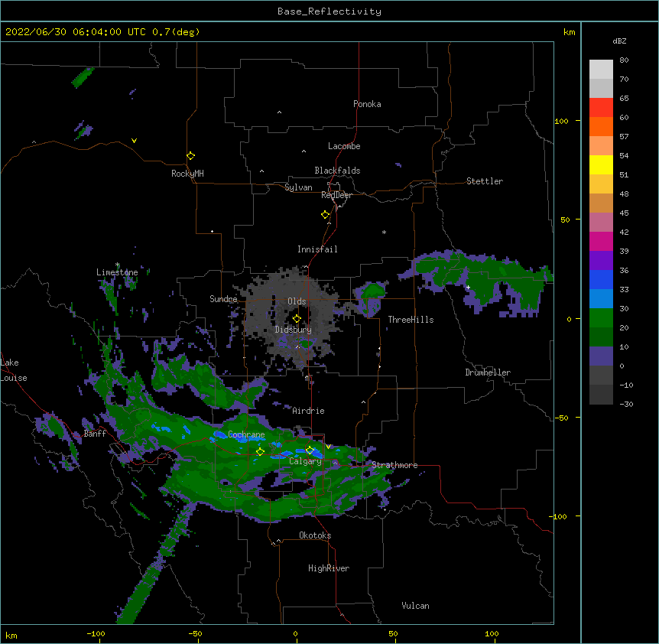Click the Calgary city label

tap(305, 461)
